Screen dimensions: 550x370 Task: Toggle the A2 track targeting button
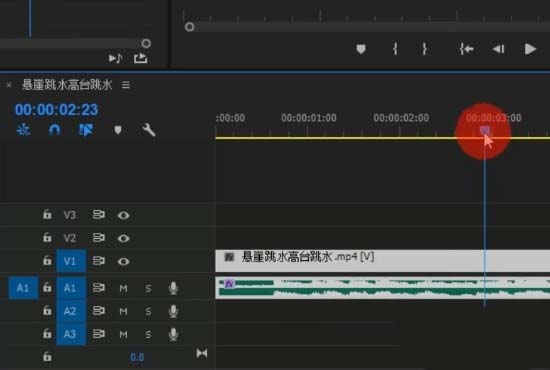[x=71, y=311]
